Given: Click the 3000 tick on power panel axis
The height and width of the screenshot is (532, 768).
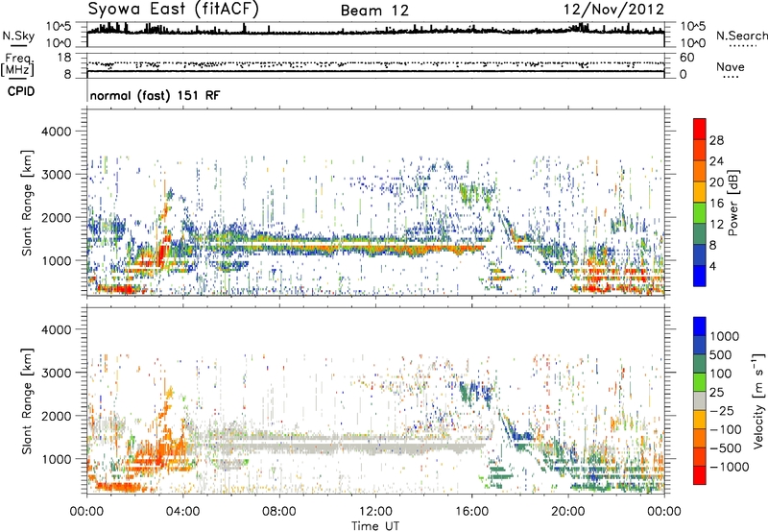Looking at the screenshot, I should (57, 175).
